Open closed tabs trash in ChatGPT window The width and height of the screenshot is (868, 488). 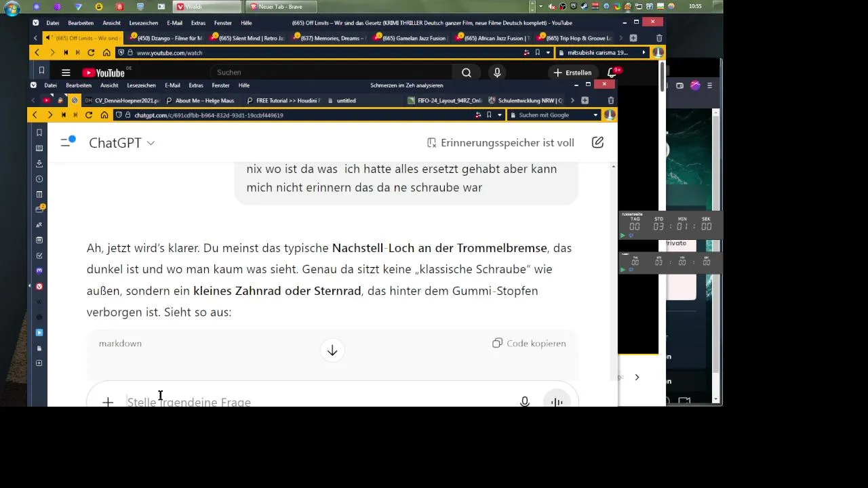[610, 100]
